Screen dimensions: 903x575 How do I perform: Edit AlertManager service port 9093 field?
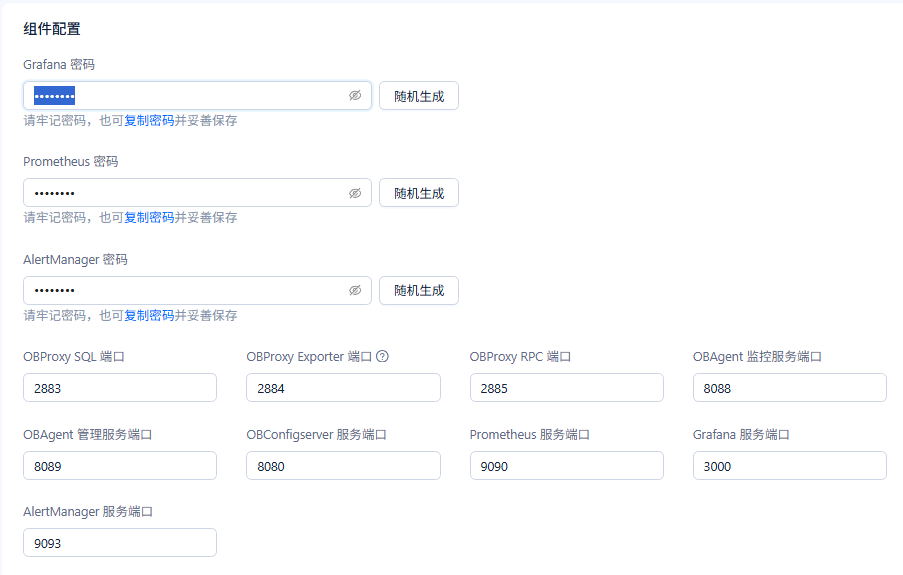click(120, 543)
